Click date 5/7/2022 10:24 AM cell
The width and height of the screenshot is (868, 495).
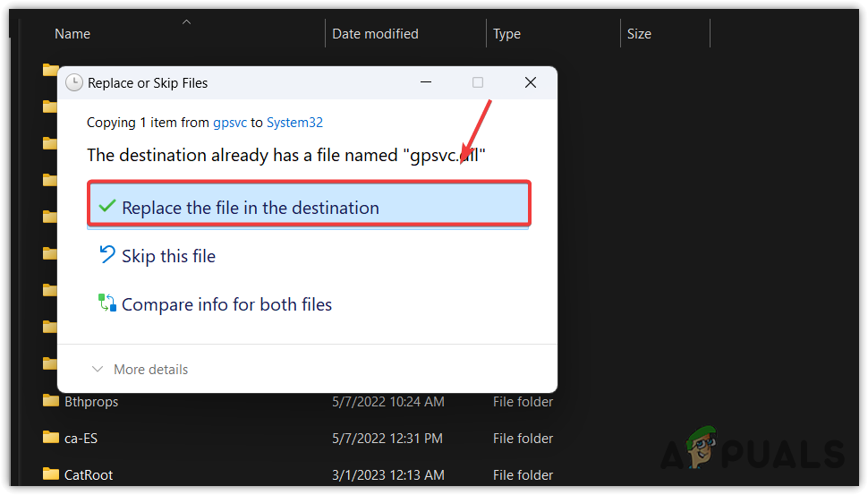[x=388, y=401]
